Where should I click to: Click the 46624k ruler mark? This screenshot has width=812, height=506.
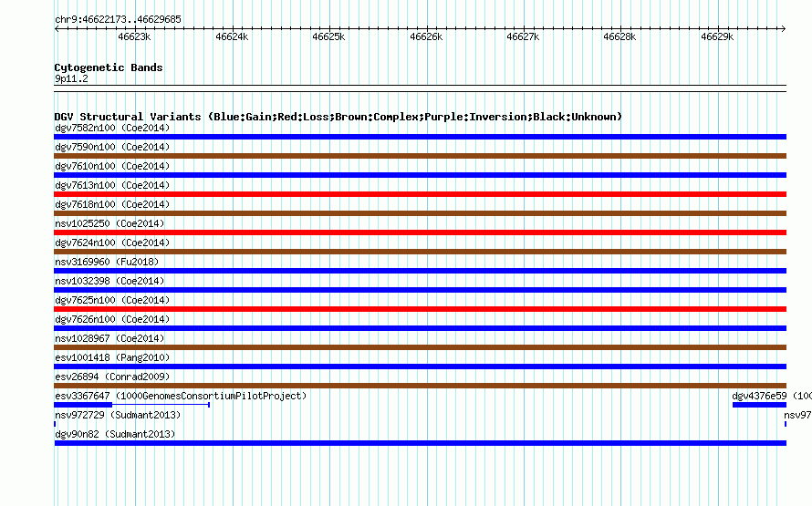232,36
